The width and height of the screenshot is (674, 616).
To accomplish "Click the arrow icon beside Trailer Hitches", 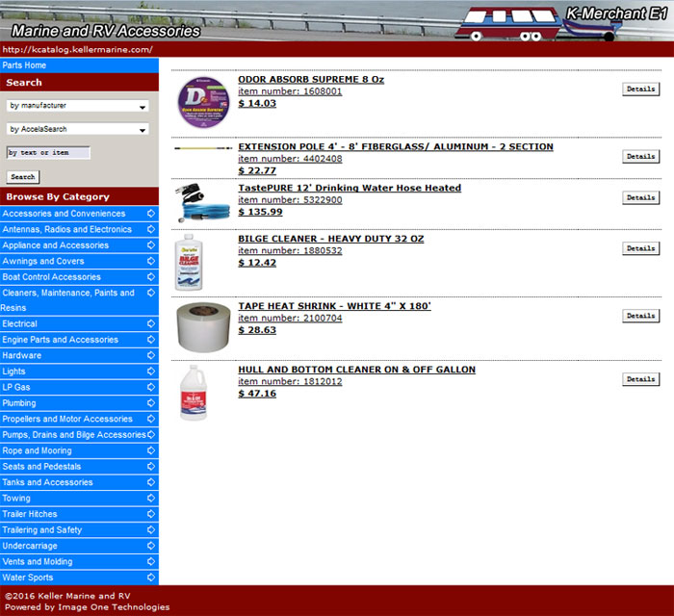I will point(151,514).
